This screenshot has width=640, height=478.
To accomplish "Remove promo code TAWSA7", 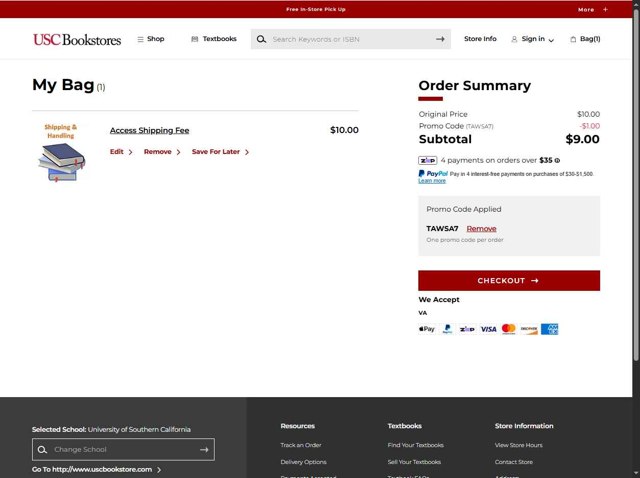I will (481, 229).
